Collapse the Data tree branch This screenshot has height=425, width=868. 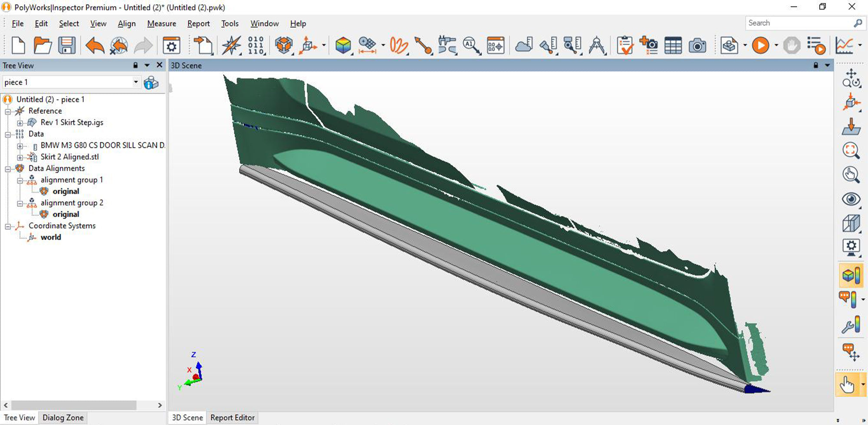(8, 134)
